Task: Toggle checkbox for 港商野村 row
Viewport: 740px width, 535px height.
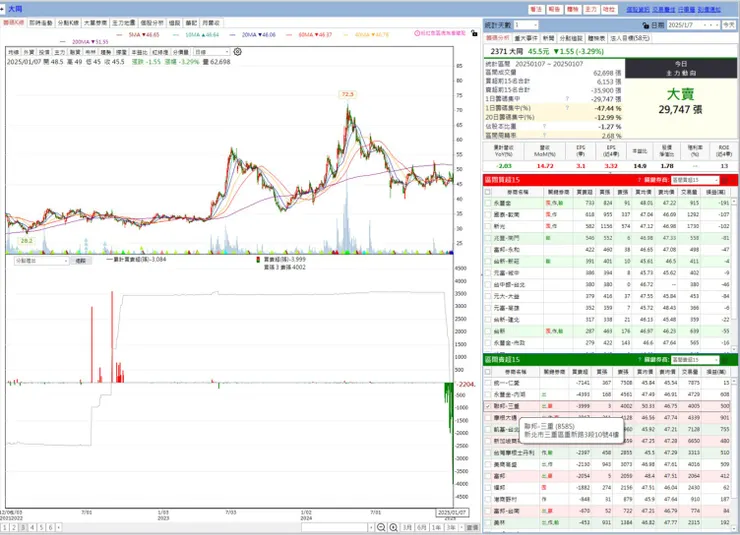Action: 488,499
